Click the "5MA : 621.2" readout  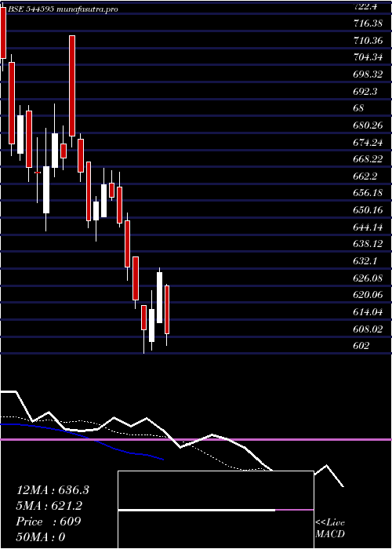[x=49, y=506]
